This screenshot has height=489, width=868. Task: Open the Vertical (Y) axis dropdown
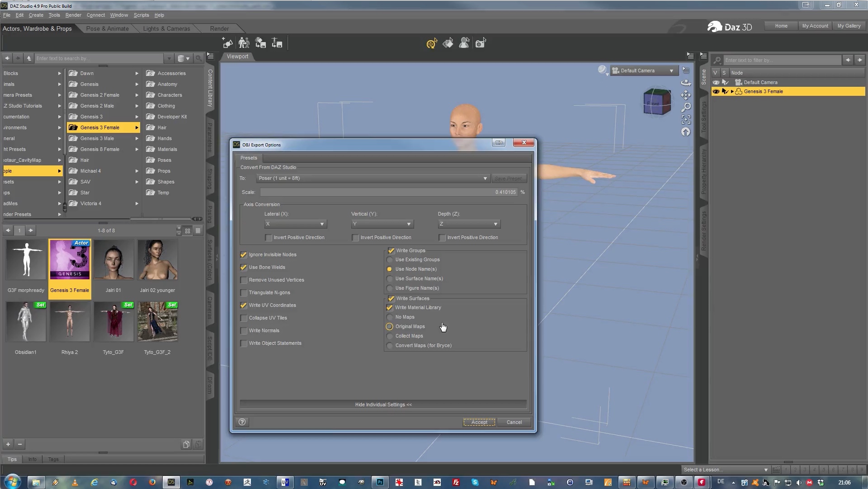coord(382,224)
